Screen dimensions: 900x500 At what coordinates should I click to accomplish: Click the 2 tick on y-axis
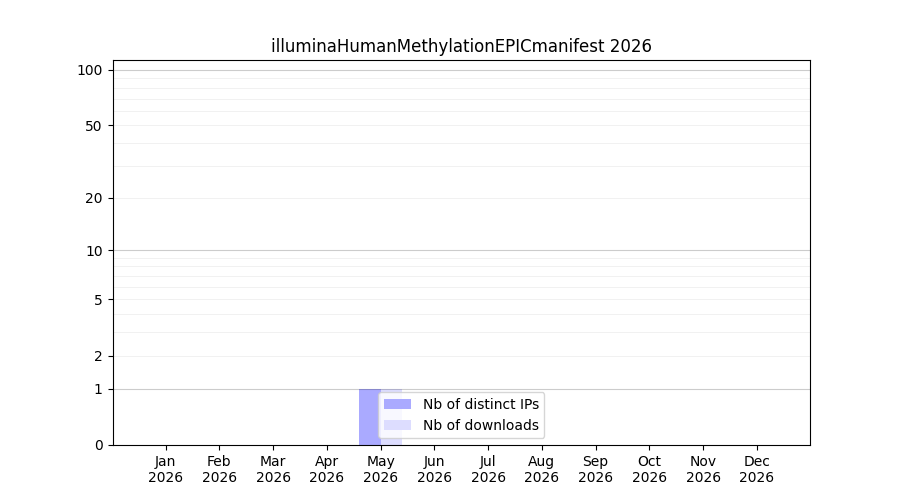(98, 356)
